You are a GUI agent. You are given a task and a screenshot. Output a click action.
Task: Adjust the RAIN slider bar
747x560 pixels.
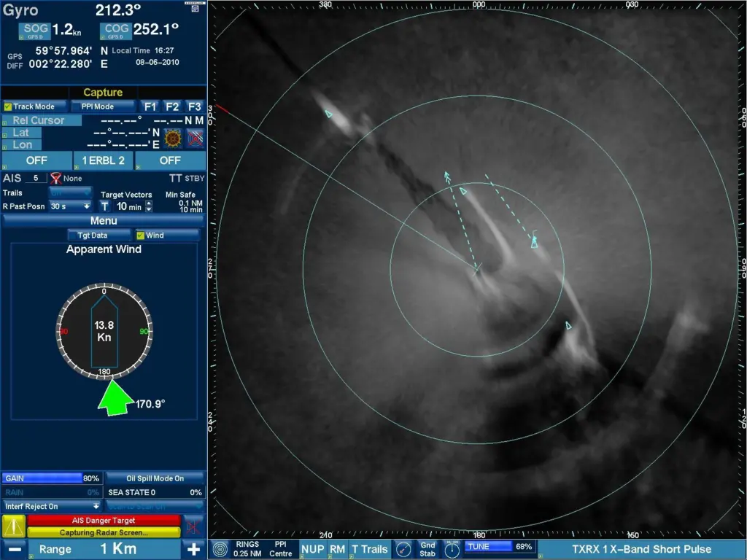coord(51,492)
